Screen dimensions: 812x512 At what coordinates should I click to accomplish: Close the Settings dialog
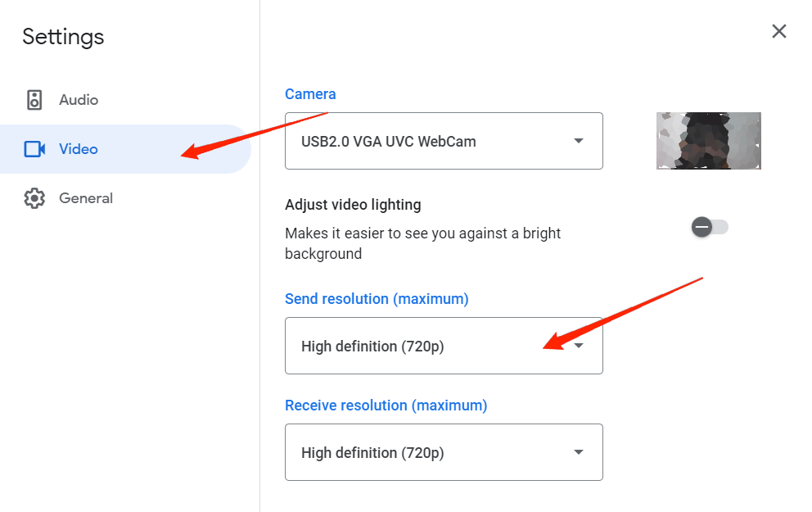tap(778, 31)
